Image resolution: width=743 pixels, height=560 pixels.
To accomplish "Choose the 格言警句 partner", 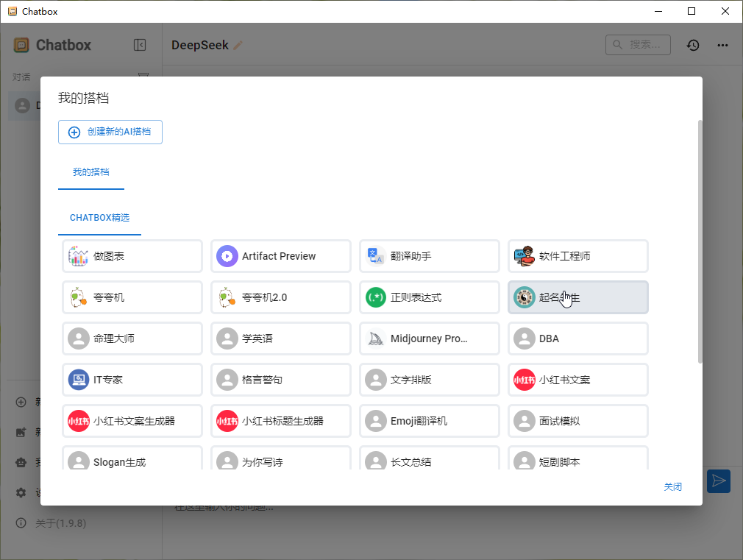I will pyautogui.click(x=281, y=380).
